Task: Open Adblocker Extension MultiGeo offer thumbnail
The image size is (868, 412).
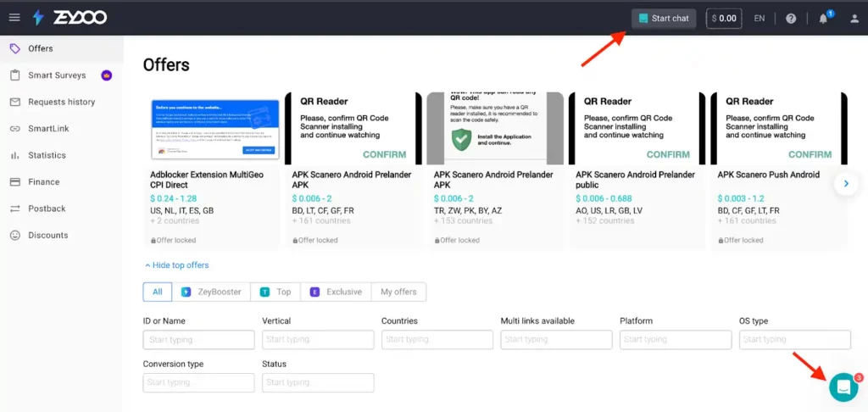Action: [x=214, y=129]
